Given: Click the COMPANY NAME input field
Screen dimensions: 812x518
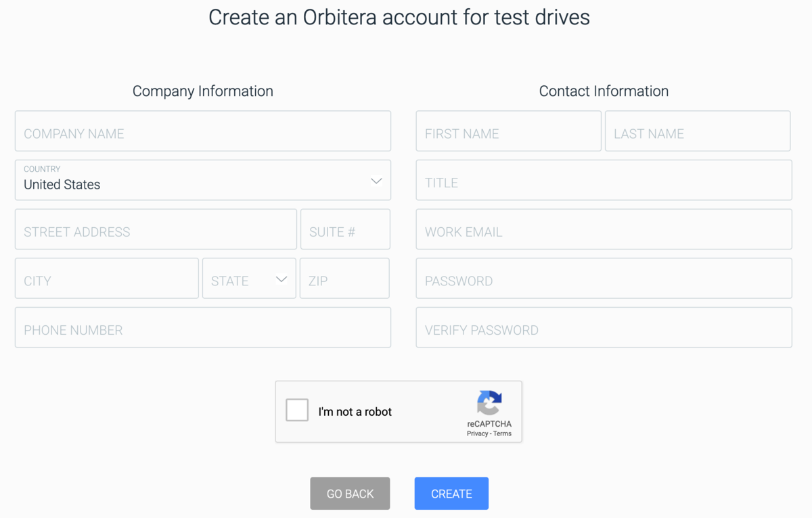Looking at the screenshot, I should coord(203,131).
